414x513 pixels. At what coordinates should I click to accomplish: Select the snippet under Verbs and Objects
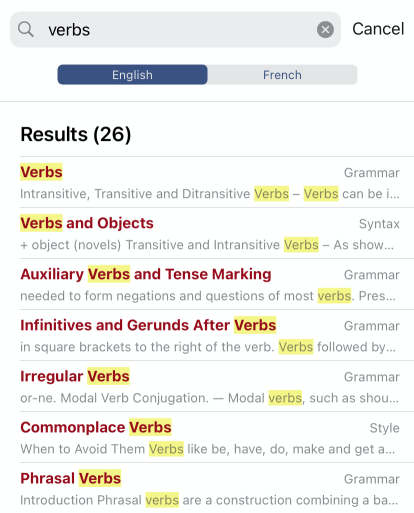tap(207, 245)
